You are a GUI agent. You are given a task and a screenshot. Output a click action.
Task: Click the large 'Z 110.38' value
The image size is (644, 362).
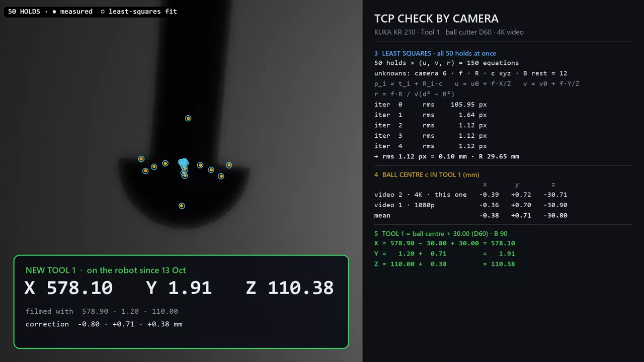point(290,288)
